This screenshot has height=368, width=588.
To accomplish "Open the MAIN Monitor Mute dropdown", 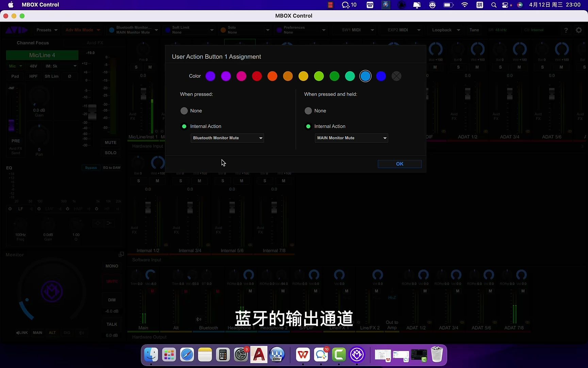I will (x=352, y=138).
